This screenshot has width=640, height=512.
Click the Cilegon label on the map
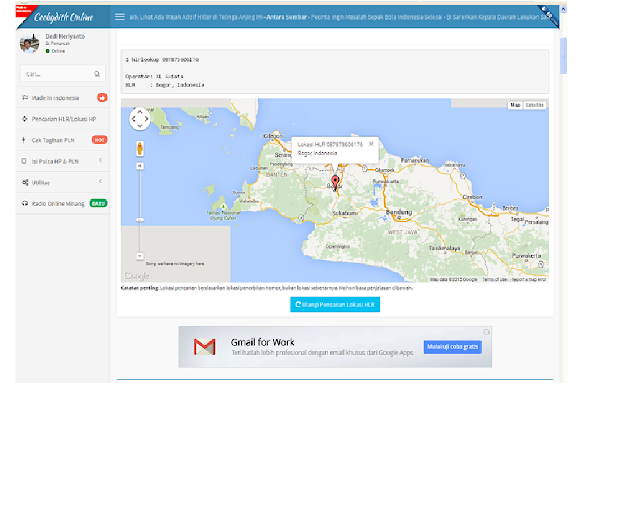point(273,136)
